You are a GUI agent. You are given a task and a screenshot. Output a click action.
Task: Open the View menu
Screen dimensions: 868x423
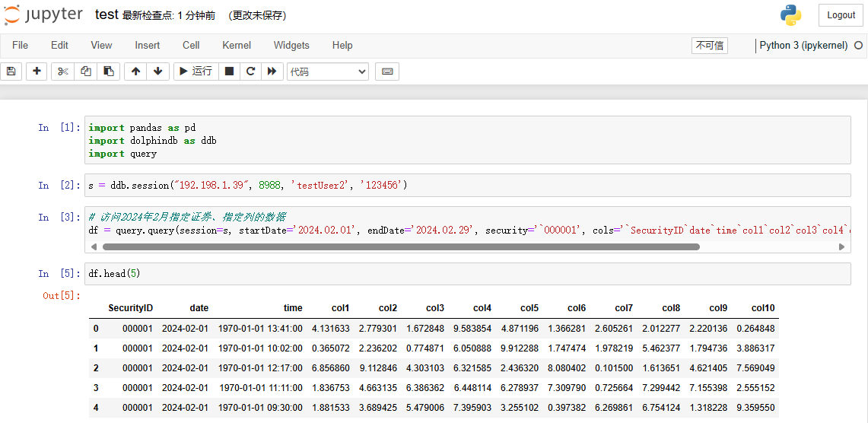101,46
